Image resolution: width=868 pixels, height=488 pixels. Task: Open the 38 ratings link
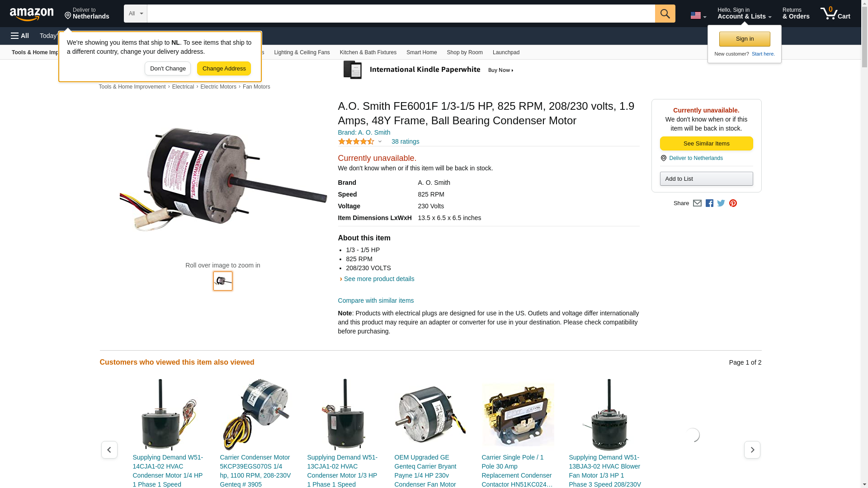[405, 141]
